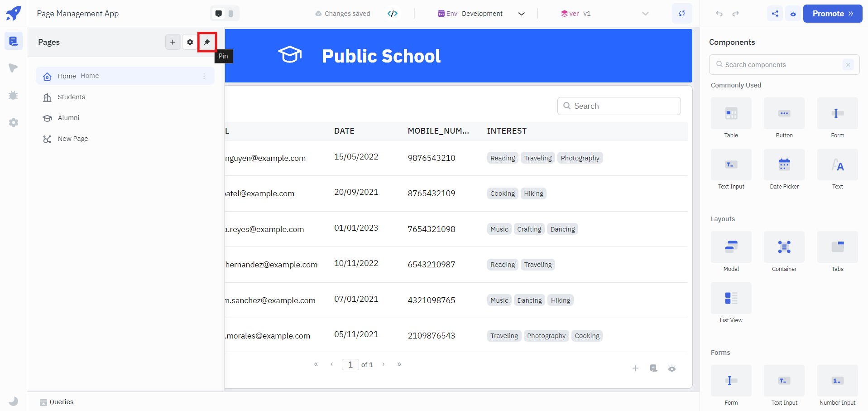
Task: Select the Modal layout component
Action: pos(731,252)
